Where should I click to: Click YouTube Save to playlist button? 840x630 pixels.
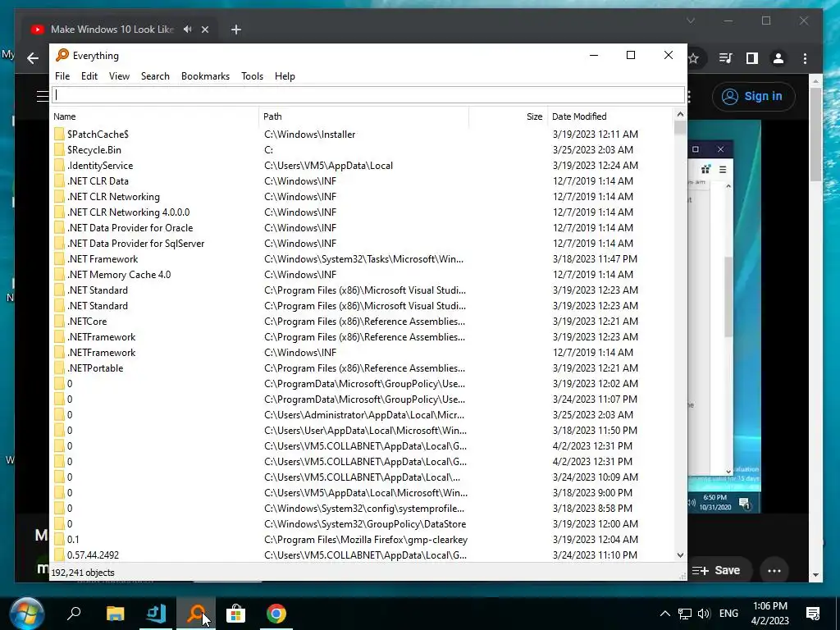pos(716,571)
